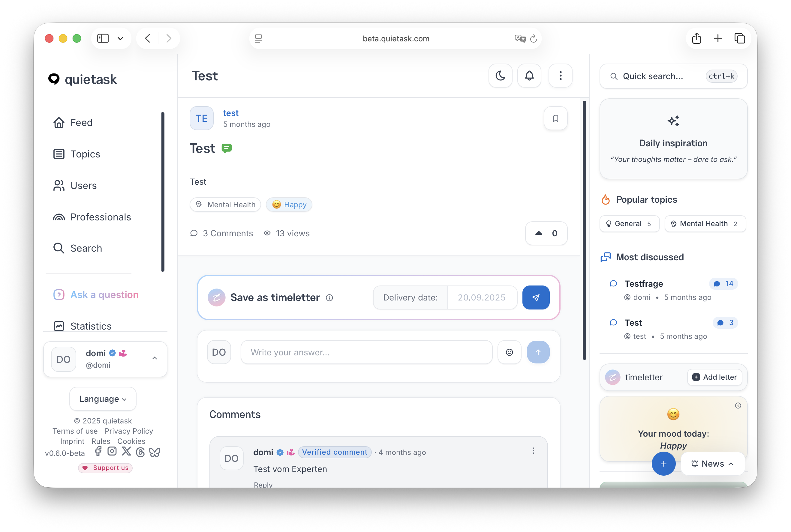Screen dimensions: 791x532
Task: Click the Write your answer field
Action: pyautogui.click(x=366, y=352)
